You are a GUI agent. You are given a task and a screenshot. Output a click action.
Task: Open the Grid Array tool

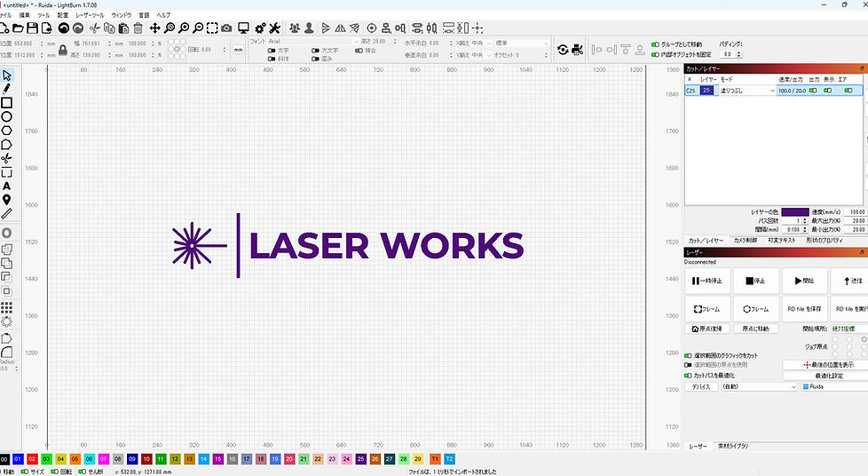(x=6, y=307)
